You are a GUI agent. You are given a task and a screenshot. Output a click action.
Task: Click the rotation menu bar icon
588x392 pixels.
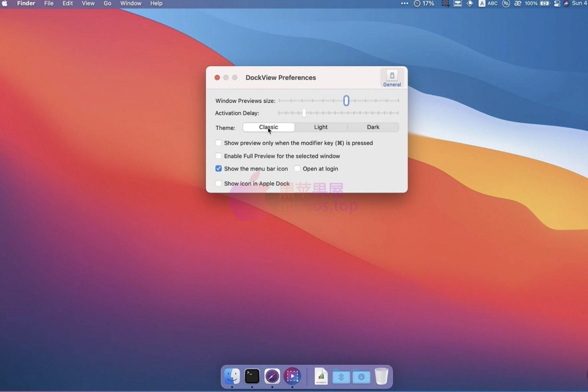(x=470, y=3)
